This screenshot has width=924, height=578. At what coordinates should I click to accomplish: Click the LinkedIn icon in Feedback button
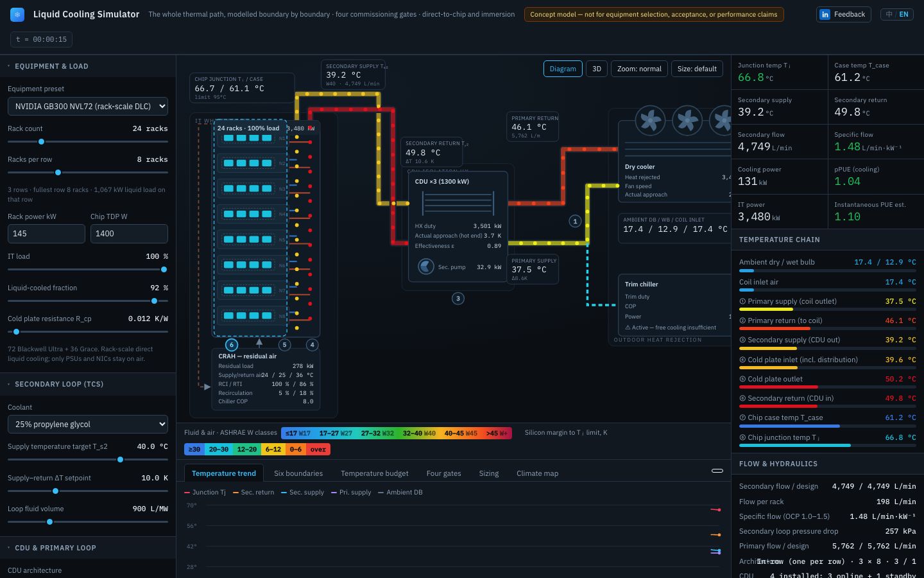click(825, 14)
